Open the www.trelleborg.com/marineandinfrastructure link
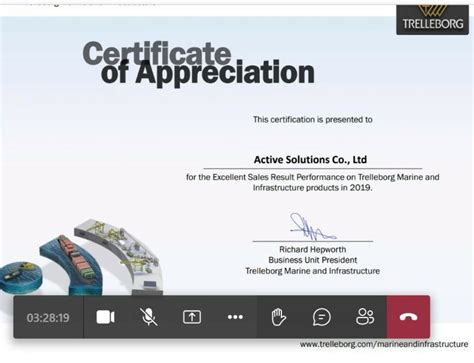The height and width of the screenshot is (363, 474). [x=384, y=344]
